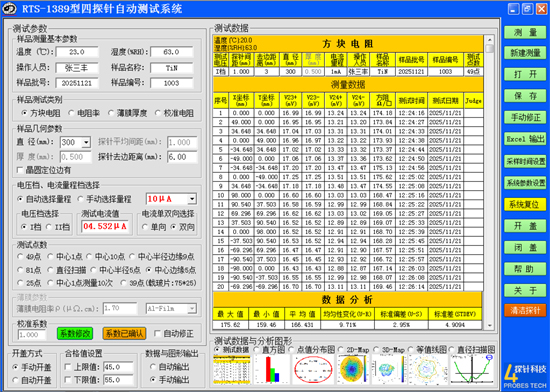Click the data table scroll-down arrow
550x392 pixels.
point(489,326)
